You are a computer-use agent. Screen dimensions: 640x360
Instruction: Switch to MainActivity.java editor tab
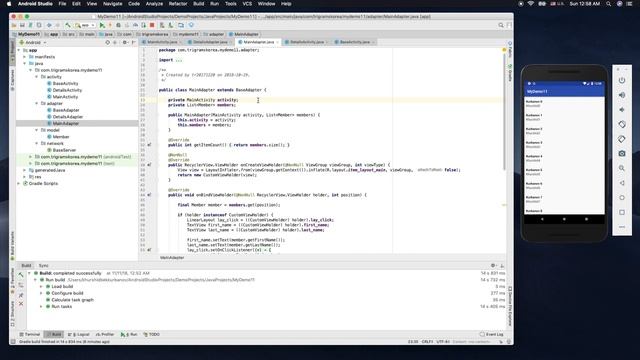point(162,42)
